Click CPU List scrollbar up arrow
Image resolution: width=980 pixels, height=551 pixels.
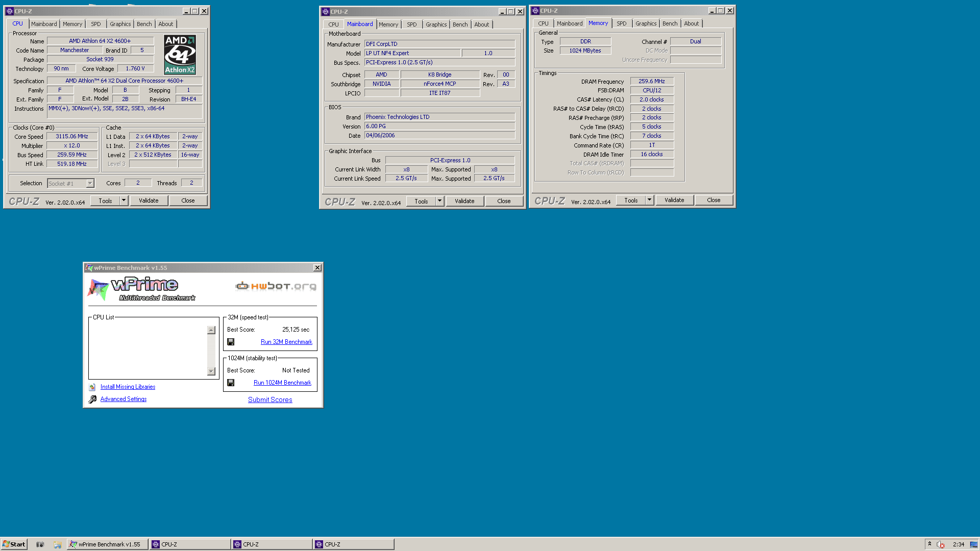click(211, 330)
